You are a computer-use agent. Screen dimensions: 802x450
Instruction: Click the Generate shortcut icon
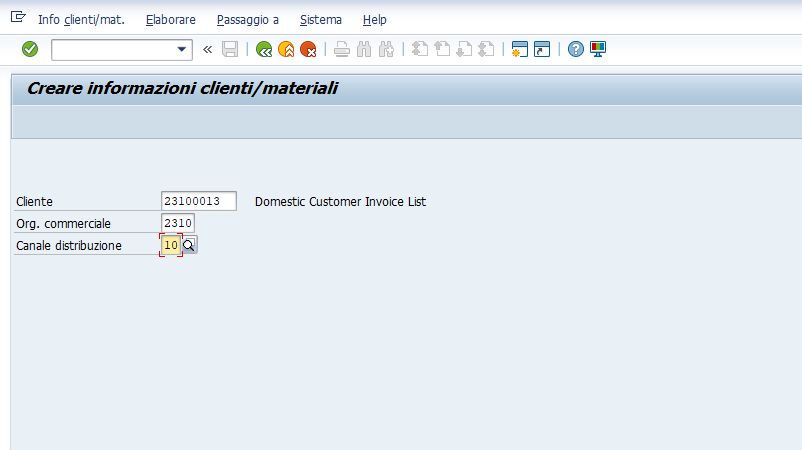[542, 50]
